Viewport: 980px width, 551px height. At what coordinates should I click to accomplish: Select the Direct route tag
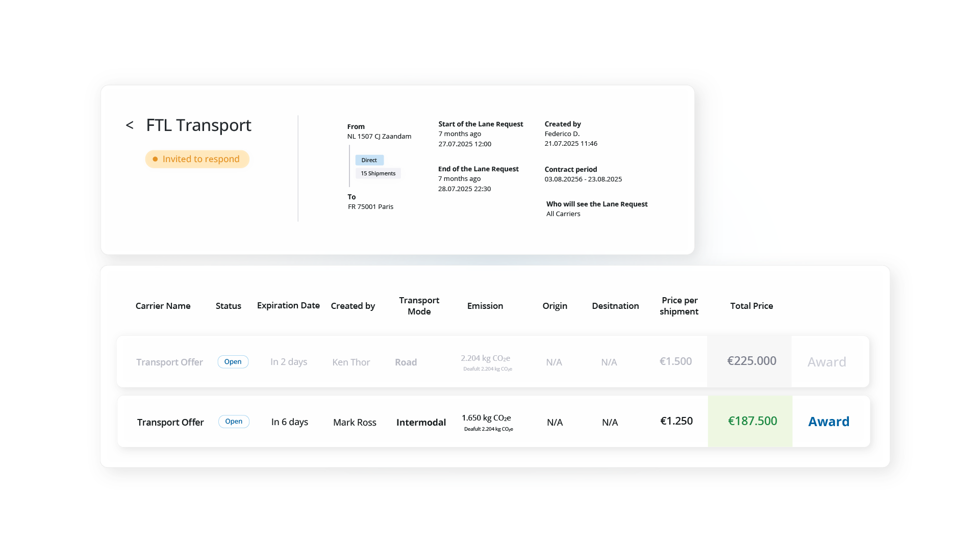[x=369, y=160]
